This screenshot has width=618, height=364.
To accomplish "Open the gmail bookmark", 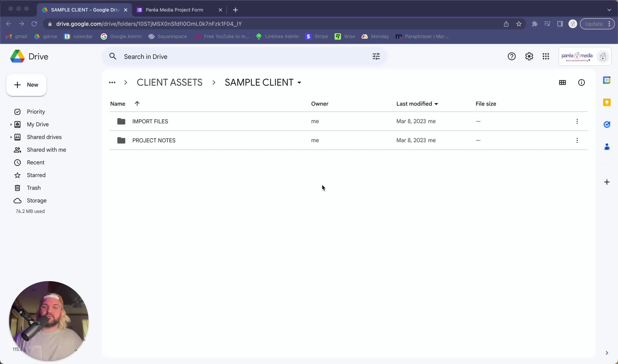I will coord(17,36).
